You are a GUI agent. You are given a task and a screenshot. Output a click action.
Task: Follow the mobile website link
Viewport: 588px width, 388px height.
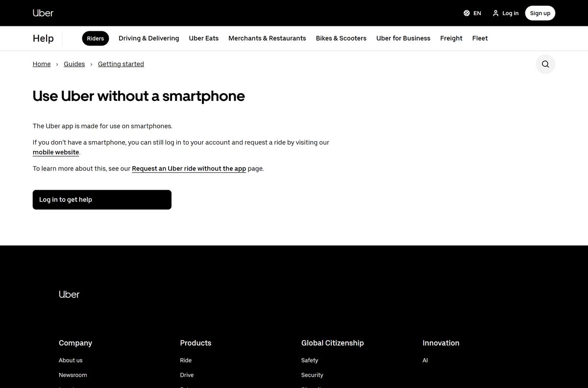[56, 152]
